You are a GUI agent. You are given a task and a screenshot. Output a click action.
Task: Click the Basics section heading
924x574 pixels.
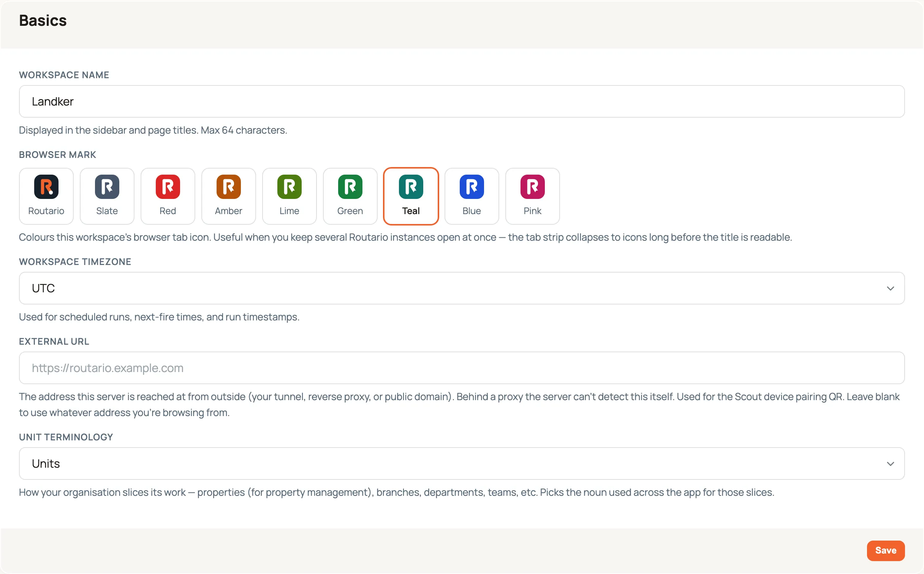(x=43, y=20)
